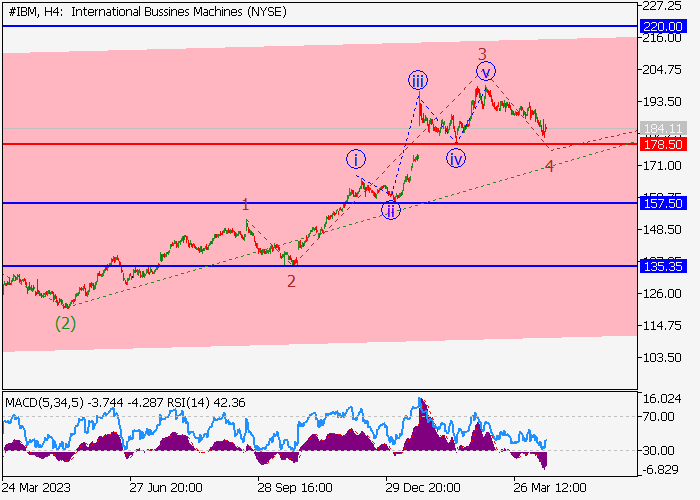The height and width of the screenshot is (500, 700).
Task: Select the circled wave 'iv' label
Action: [456, 158]
